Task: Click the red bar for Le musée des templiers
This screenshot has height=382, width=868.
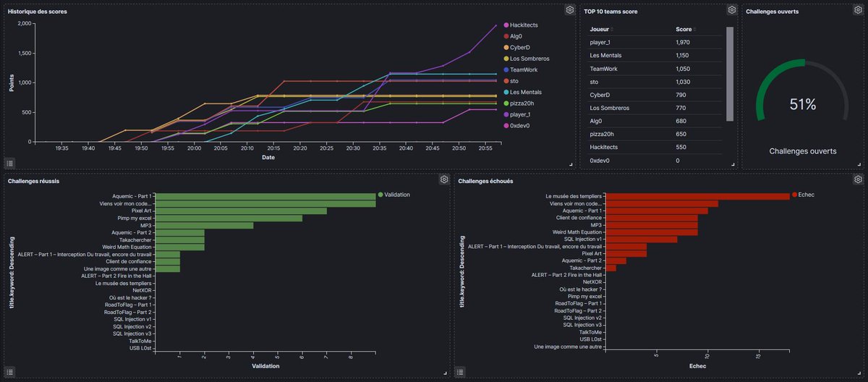Action: coord(697,196)
